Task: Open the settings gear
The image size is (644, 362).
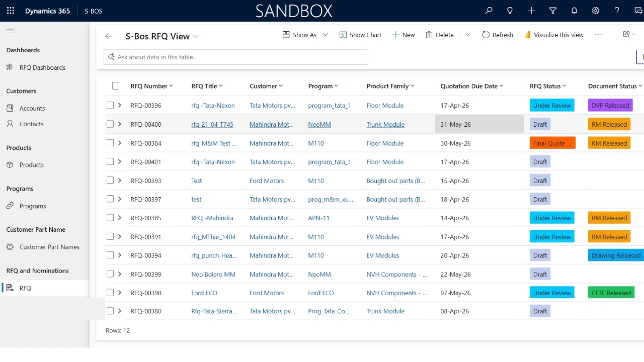Action: [x=596, y=11]
